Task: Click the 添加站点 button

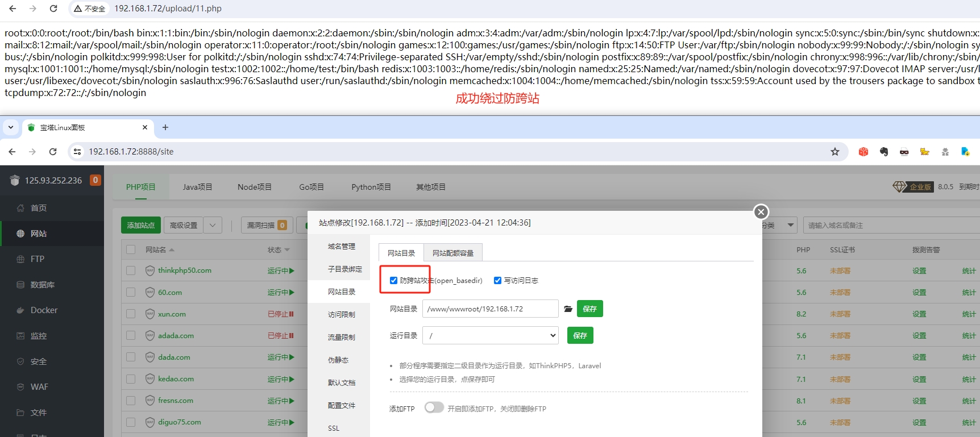Action: (x=141, y=225)
